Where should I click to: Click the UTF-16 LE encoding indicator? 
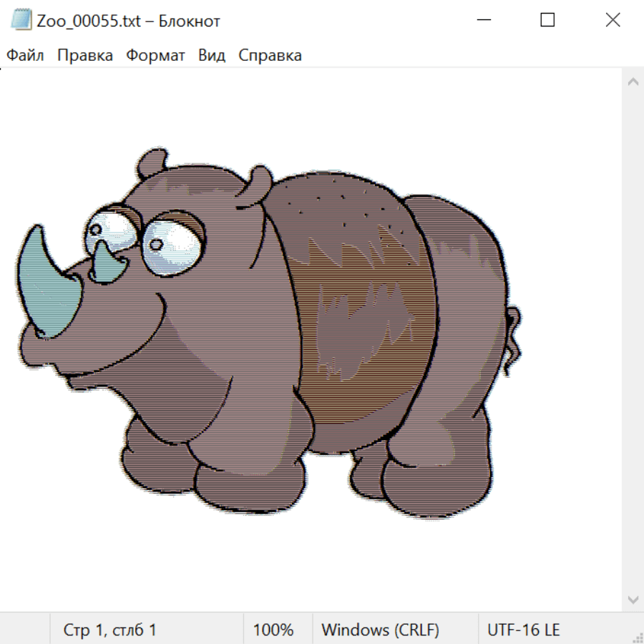[x=523, y=630]
